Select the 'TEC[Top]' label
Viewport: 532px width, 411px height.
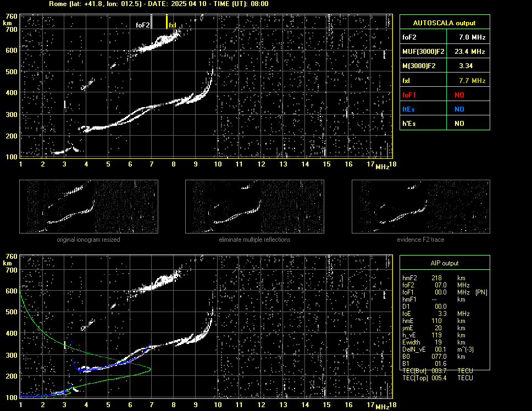(x=415, y=378)
